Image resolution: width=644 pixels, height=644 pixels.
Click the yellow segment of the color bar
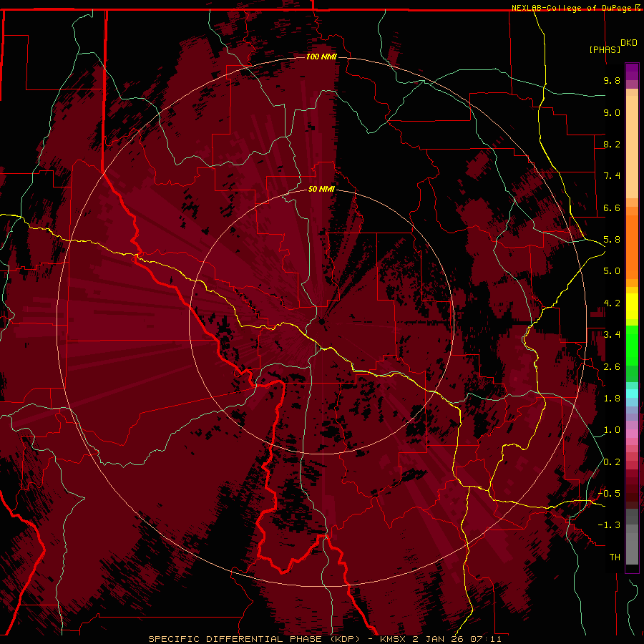[x=632, y=306]
